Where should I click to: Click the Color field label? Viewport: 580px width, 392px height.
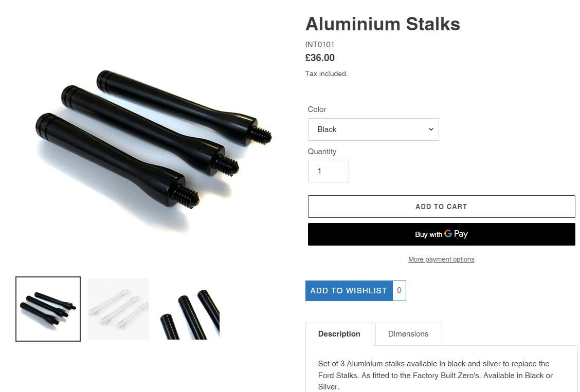[x=317, y=109]
